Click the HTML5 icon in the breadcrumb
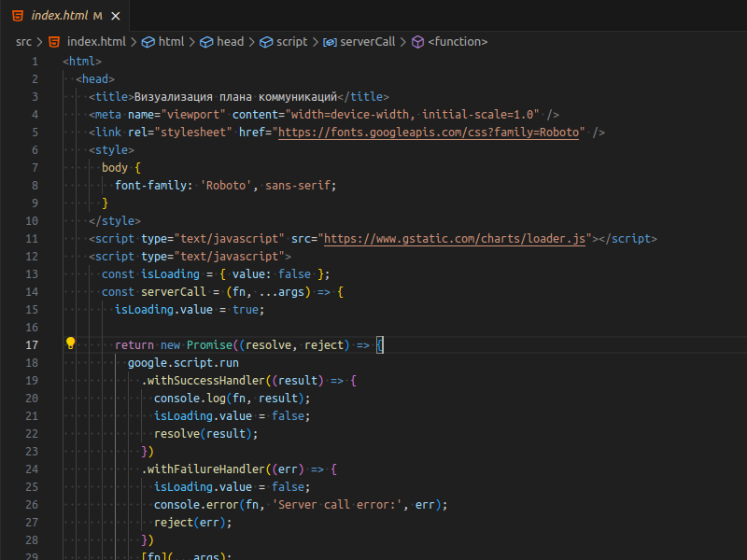Image resolution: width=747 pixels, height=560 pixels. coord(54,42)
